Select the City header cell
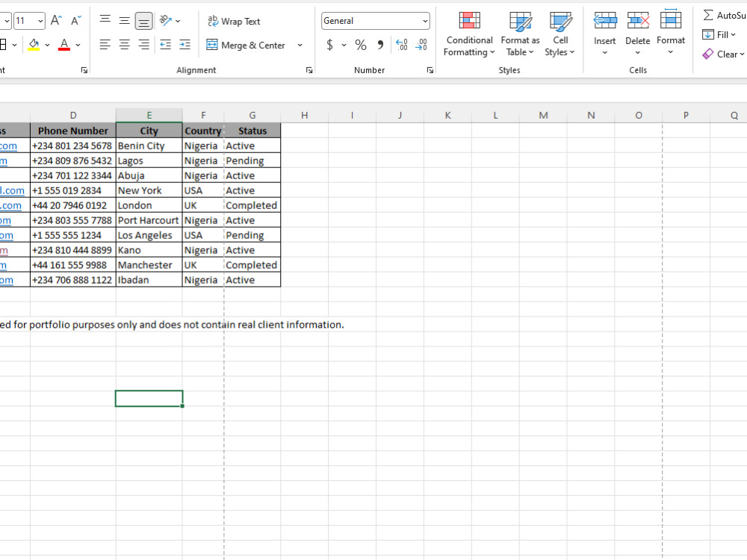The height and width of the screenshot is (560, 747). coord(149,131)
